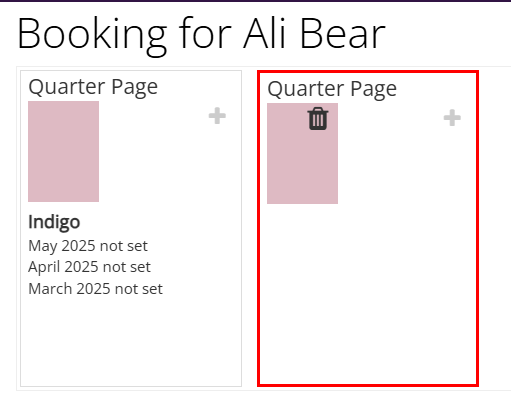This screenshot has height=398, width=511.
Task: Click the Quarter Page heading above Indigo
Action: point(93,87)
